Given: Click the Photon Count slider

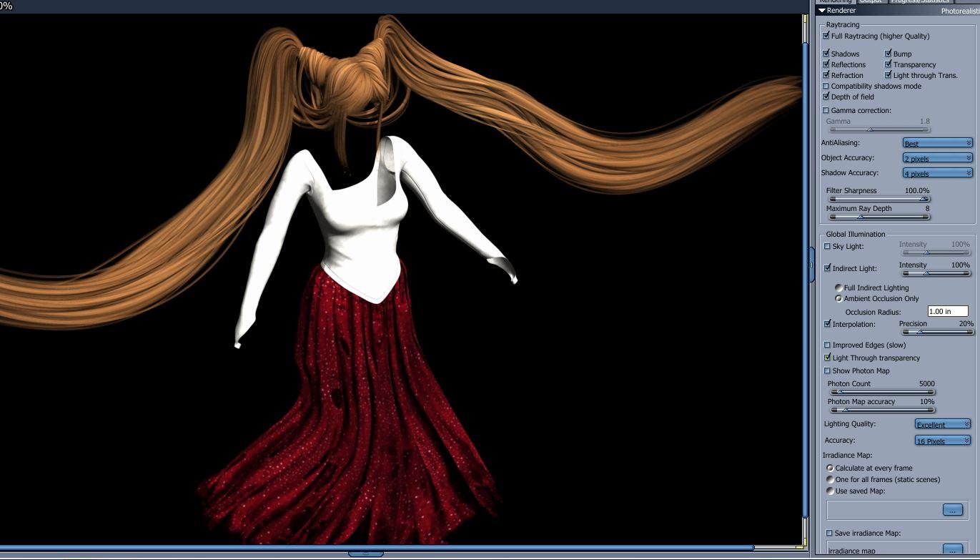Looking at the screenshot, I should click(x=882, y=392).
